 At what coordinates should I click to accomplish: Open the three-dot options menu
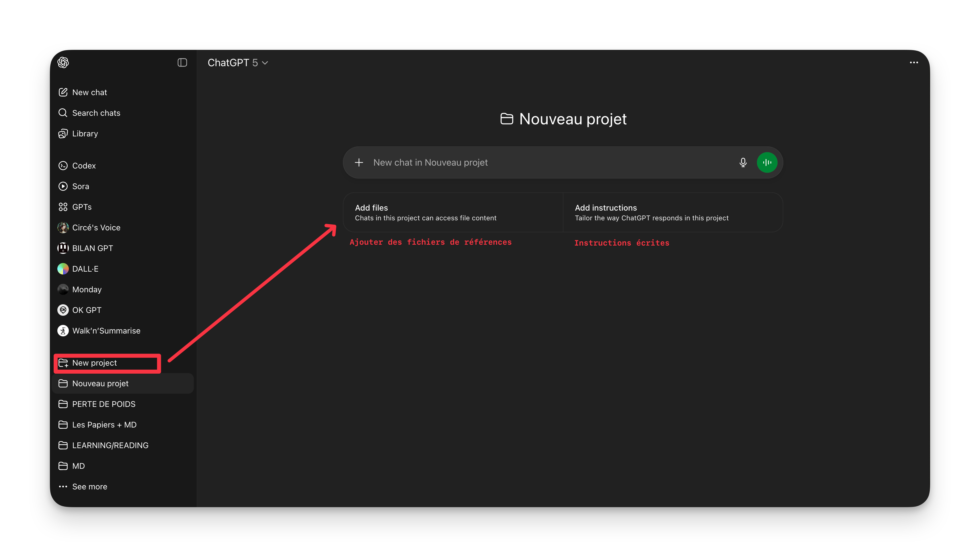pos(914,62)
